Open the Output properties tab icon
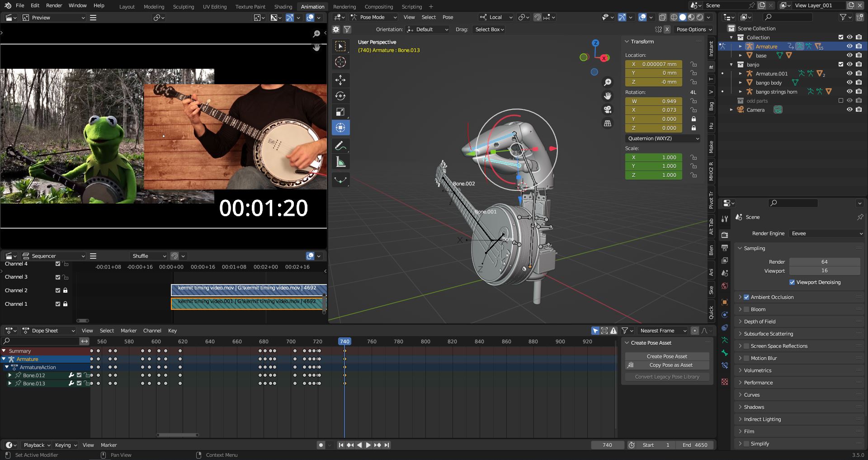868x460 pixels. [725, 248]
